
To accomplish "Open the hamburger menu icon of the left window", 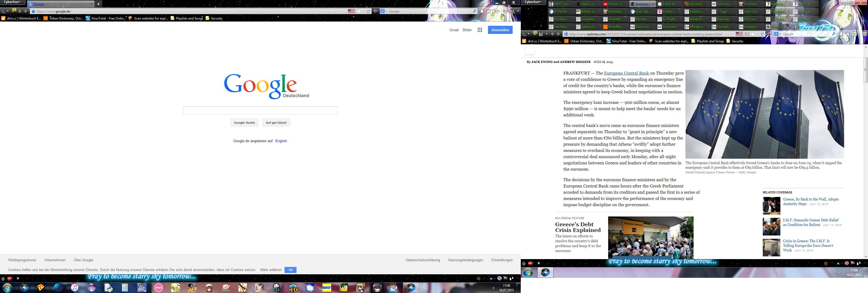I will click(x=505, y=11).
